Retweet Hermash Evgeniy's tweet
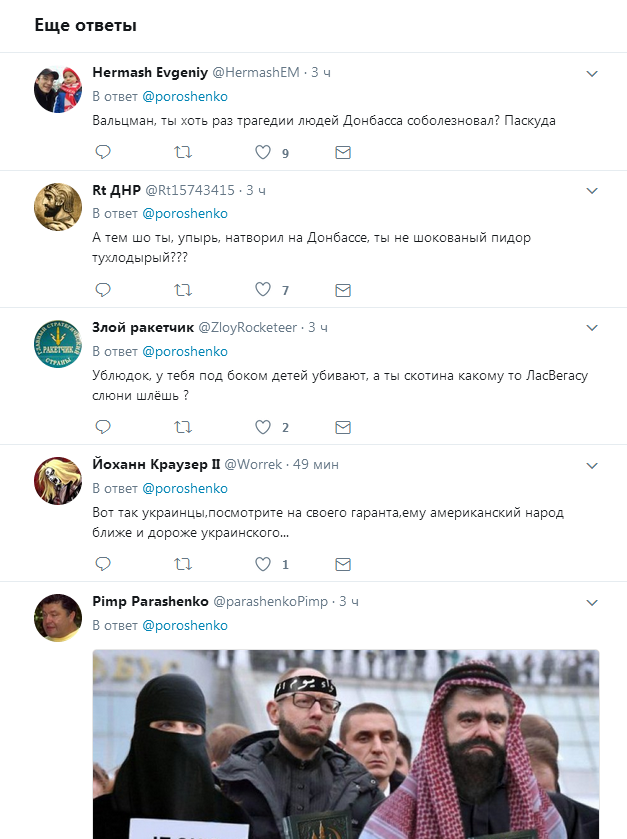627x839 pixels. (x=183, y=152)
